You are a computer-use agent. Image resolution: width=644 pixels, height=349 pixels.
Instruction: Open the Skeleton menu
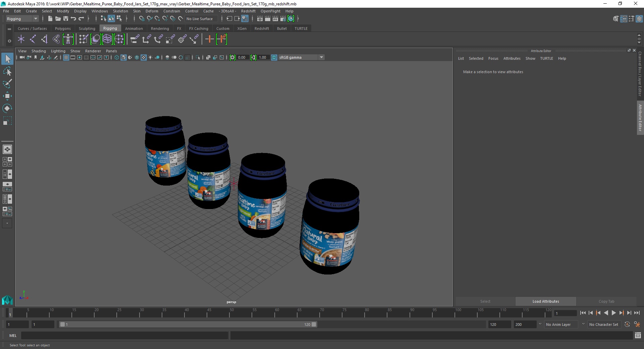coord(120,11)
